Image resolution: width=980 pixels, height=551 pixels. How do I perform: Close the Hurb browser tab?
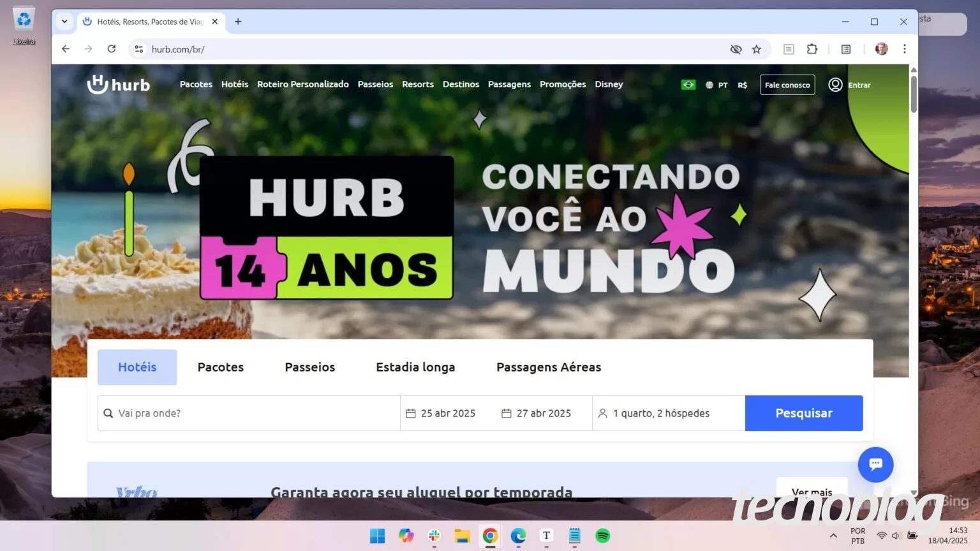coord(215,22)
